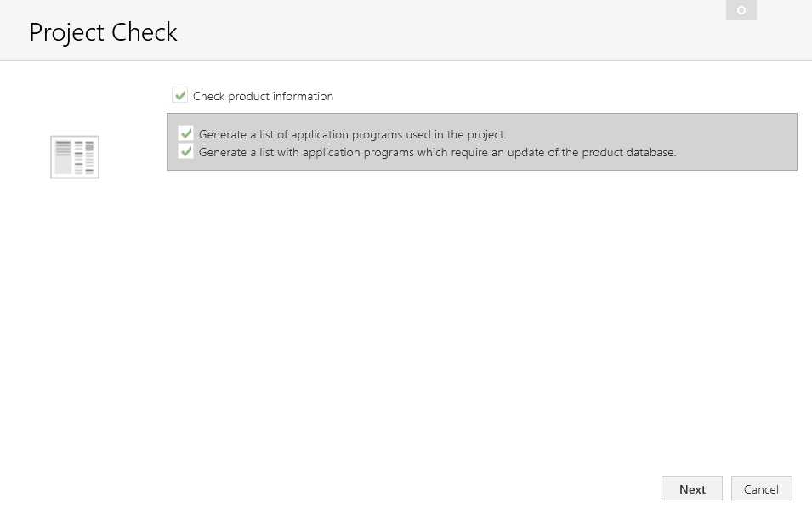Click empty area of gray options panel
This screenshot has height=508, width=812.
(x=735, y=142)
